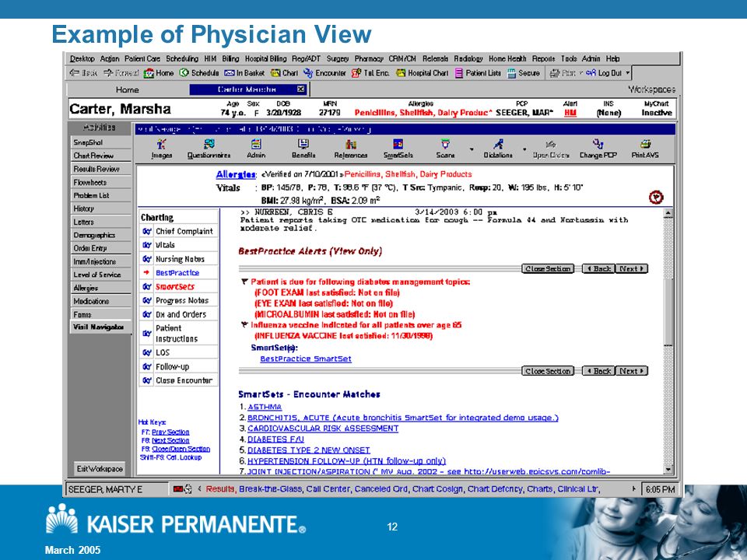Viewport: 747px width, 560px height.
Task: Go to the Close Encounter charting section
Action: [x=179, y=380]
